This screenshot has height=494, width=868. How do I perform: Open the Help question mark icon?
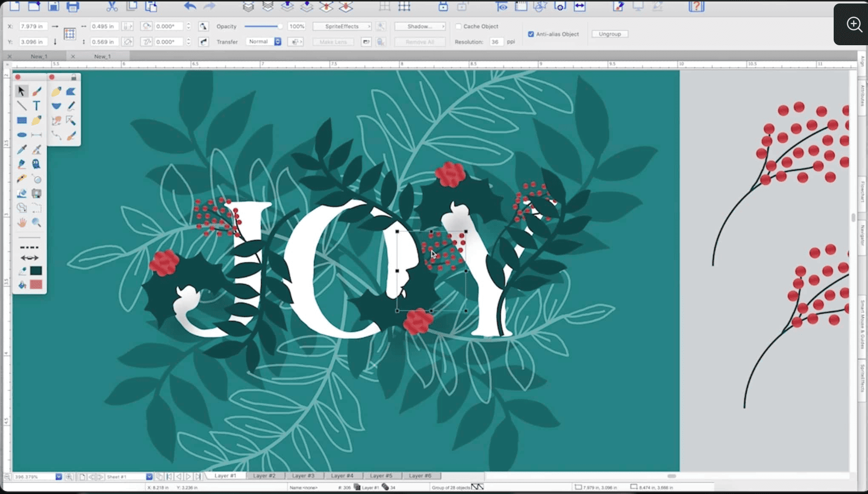696,6
